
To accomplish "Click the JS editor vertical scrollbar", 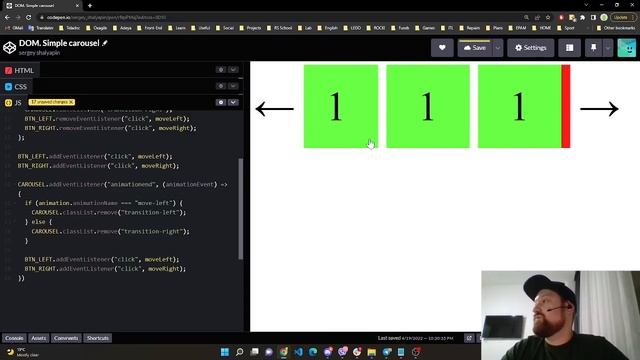I will point(240,208).
